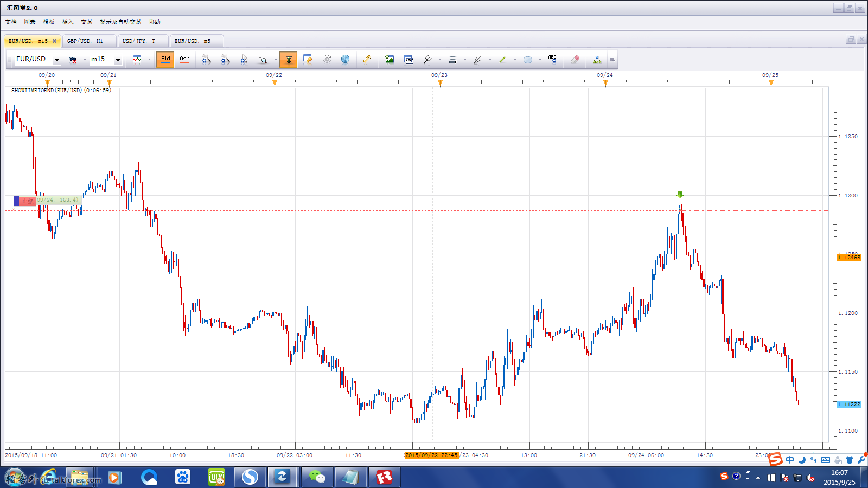Expand the Fibonacci tool dropdown arrow

pyautogui.click(x=465, y=60)
